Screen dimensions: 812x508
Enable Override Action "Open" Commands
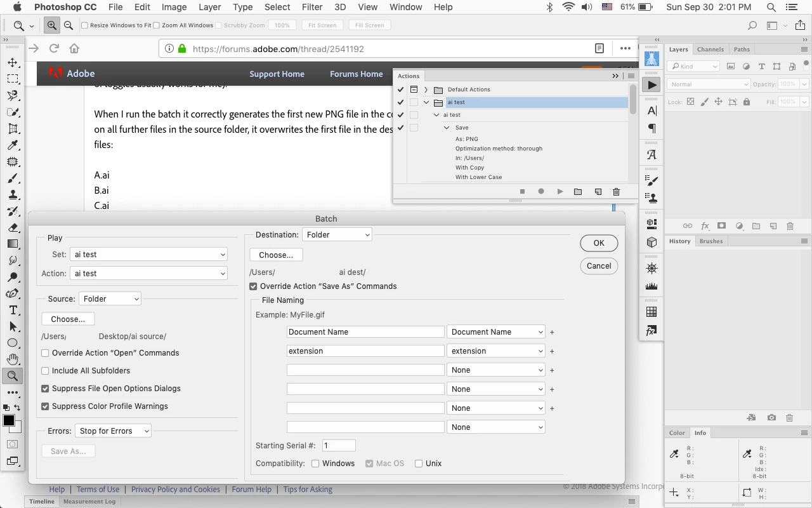(x=45, y=353)
